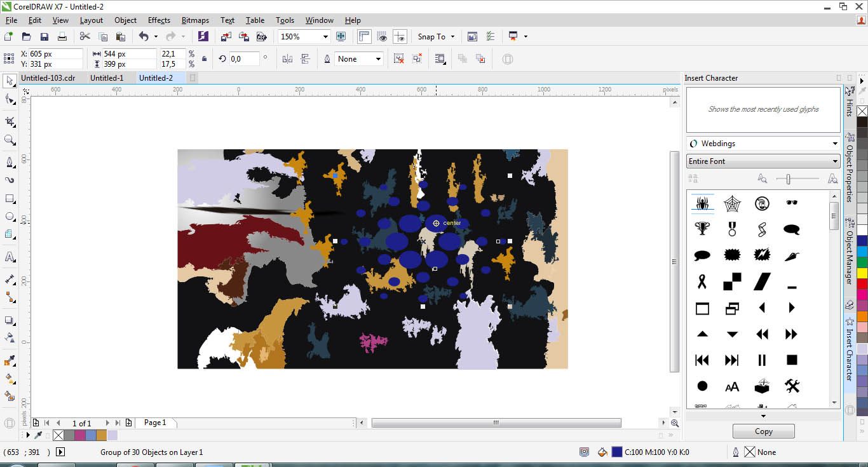Click the X position field
868x467 pixels.
(x=55, y=54)
